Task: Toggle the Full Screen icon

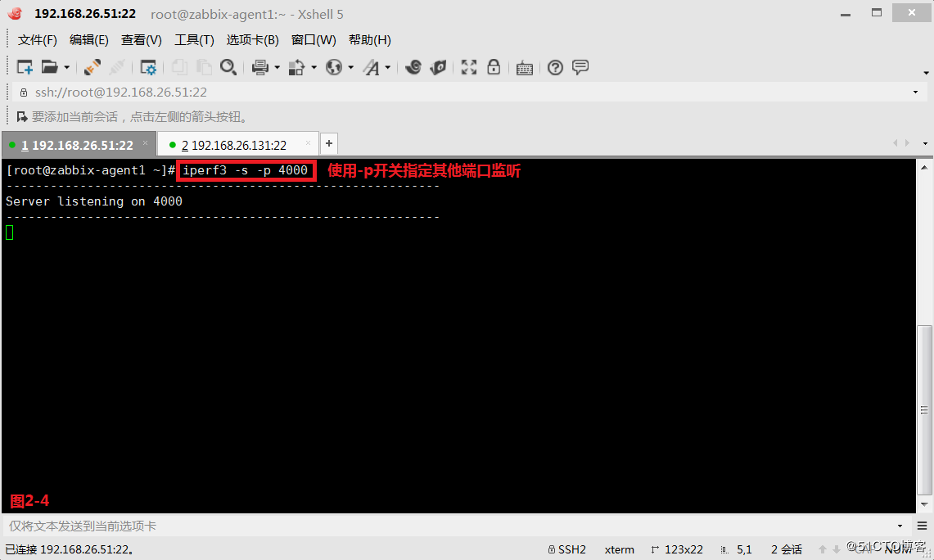Action: (x=469, y=67)
